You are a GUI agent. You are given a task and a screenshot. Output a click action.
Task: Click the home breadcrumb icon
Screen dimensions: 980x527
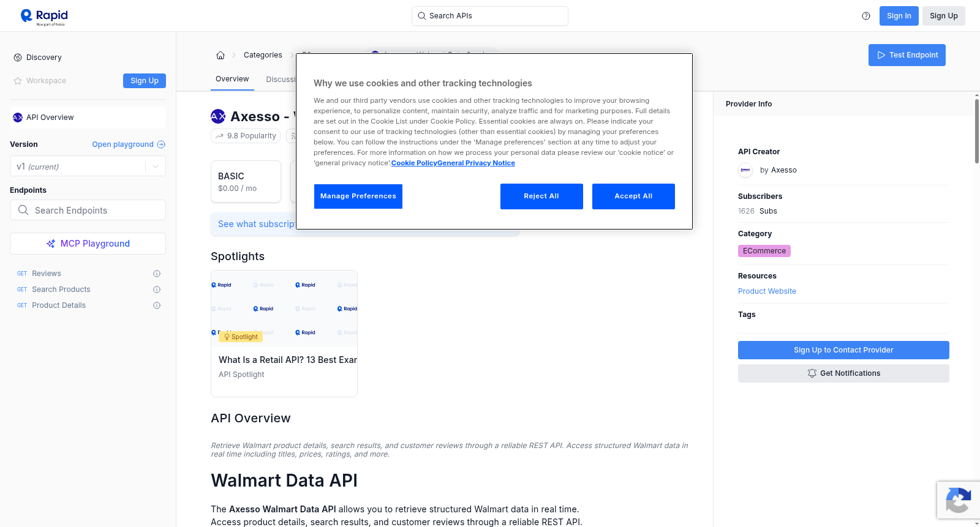[221, 55]
